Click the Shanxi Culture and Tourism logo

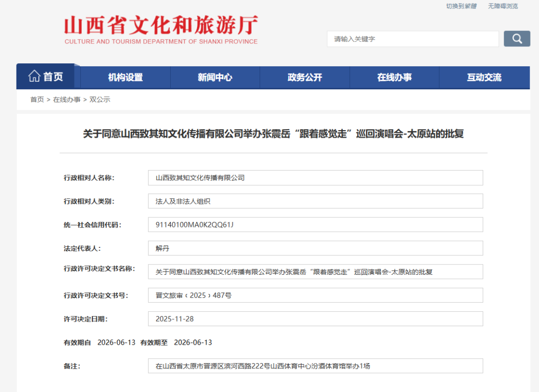pos(161,30)
